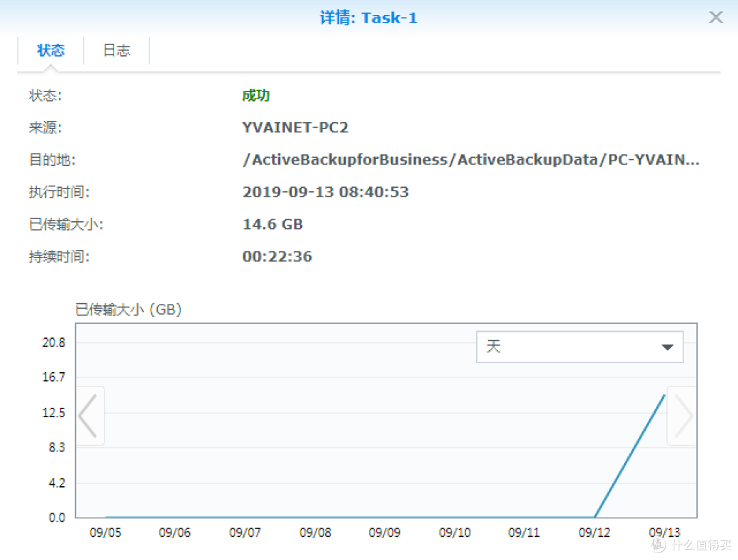Click the 天 combo box field
Screen dimensions: 738x560
(567, 347)
